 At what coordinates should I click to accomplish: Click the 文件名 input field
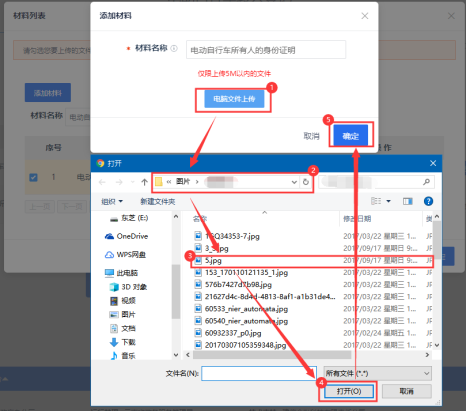[x=258, y=373]
